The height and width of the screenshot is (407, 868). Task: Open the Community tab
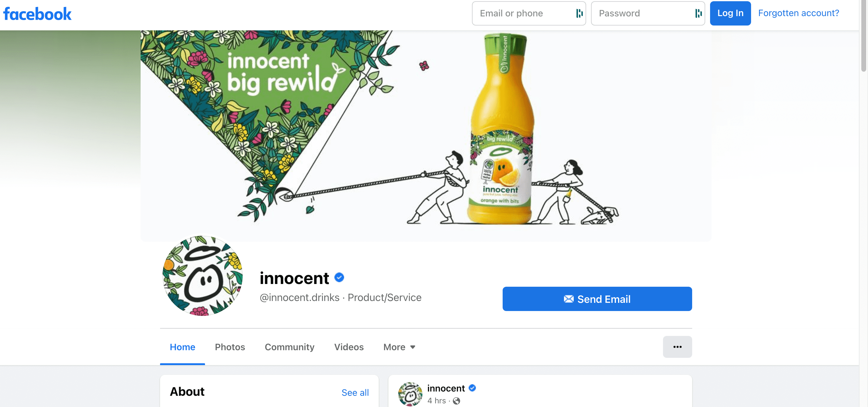289,347
